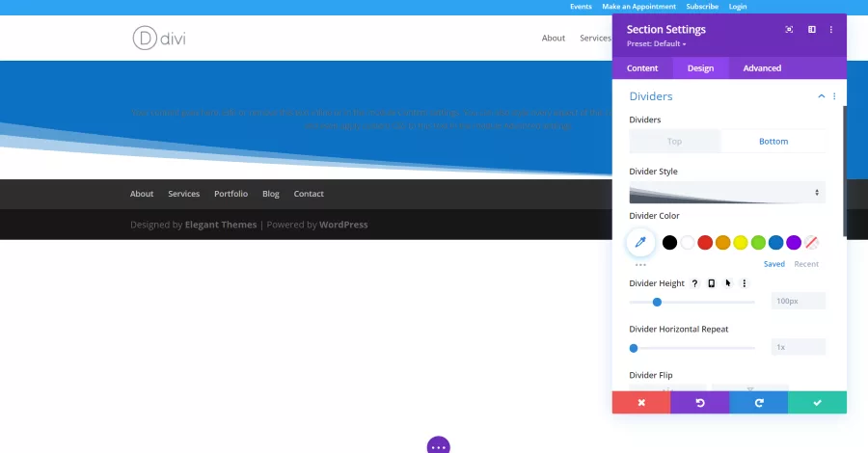868x453 pixels.
Task: Open Divider Height help question icon
Action: 694,283
